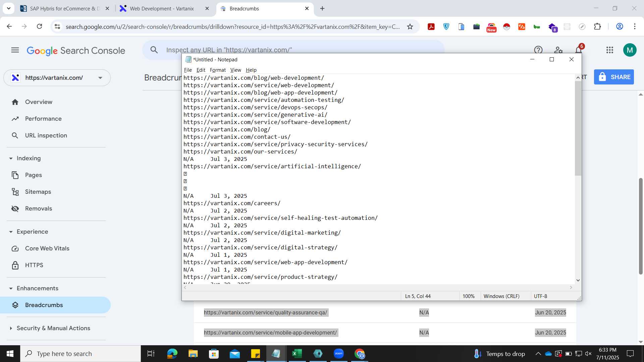Open the taskbar clock and date
644x362 pixels.
point(607,354)
